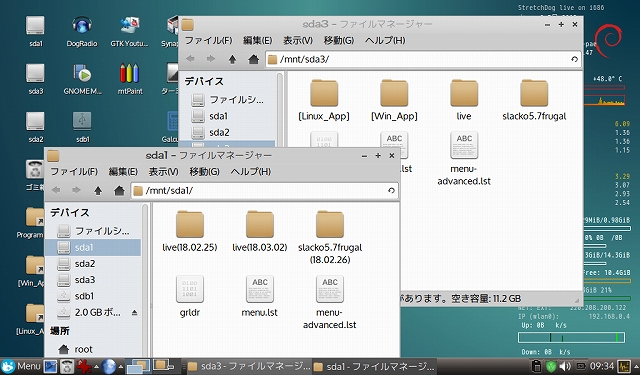Screen dimensions: 640x375
Task: Go up one folder in sda1 window
Action: point(98,191)
